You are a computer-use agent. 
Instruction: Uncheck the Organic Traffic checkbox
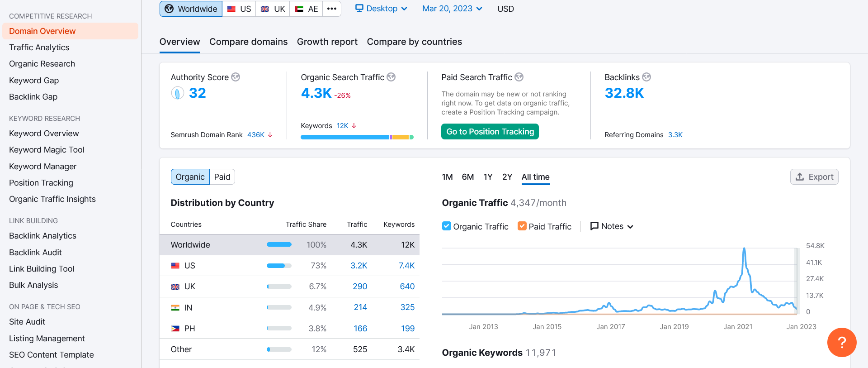pyautogui.click(x=447, y=226)
